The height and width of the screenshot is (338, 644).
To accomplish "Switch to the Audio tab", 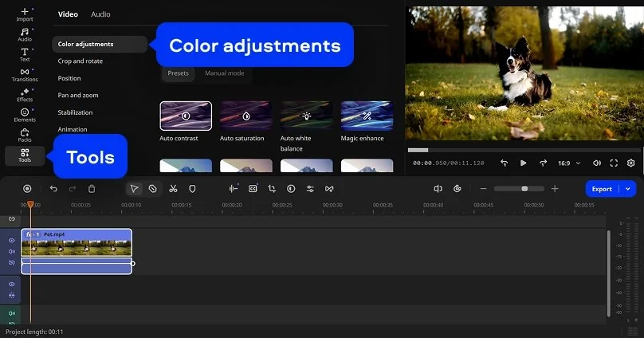I will point(100,14).
